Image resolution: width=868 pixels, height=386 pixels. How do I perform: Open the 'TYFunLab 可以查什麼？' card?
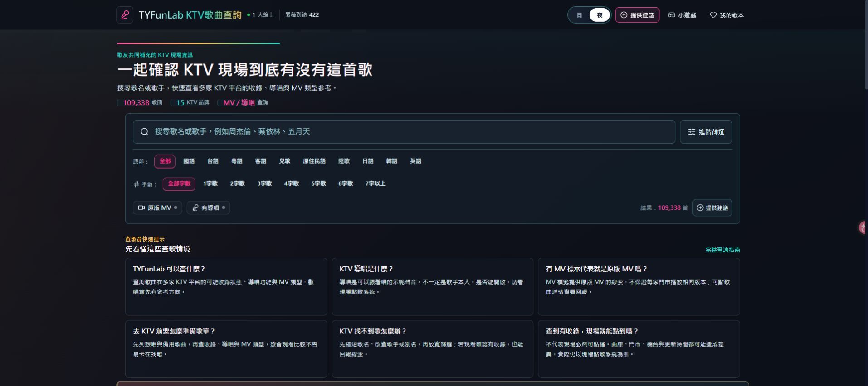click(x=226, y=287)
